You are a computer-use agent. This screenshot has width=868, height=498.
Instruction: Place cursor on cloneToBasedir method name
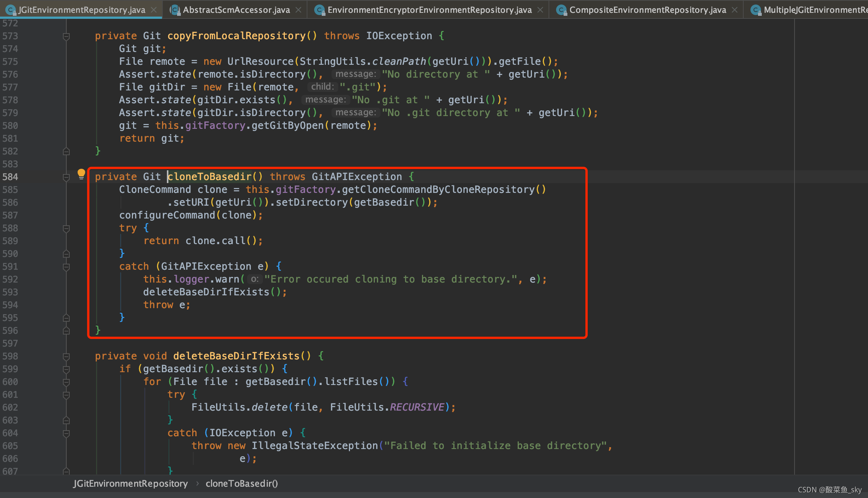pyautogui.click(x=209, y=177)
